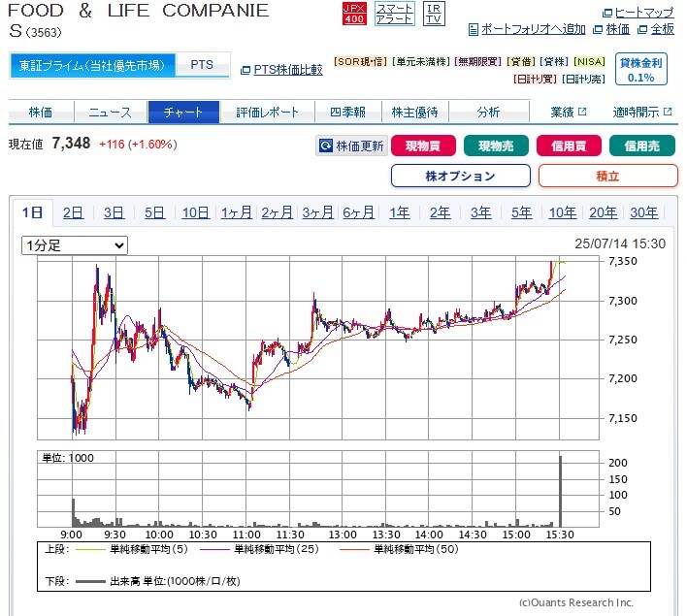Select the 5日 chart period
The image size is (687, 616).
(x=154, y=212)
